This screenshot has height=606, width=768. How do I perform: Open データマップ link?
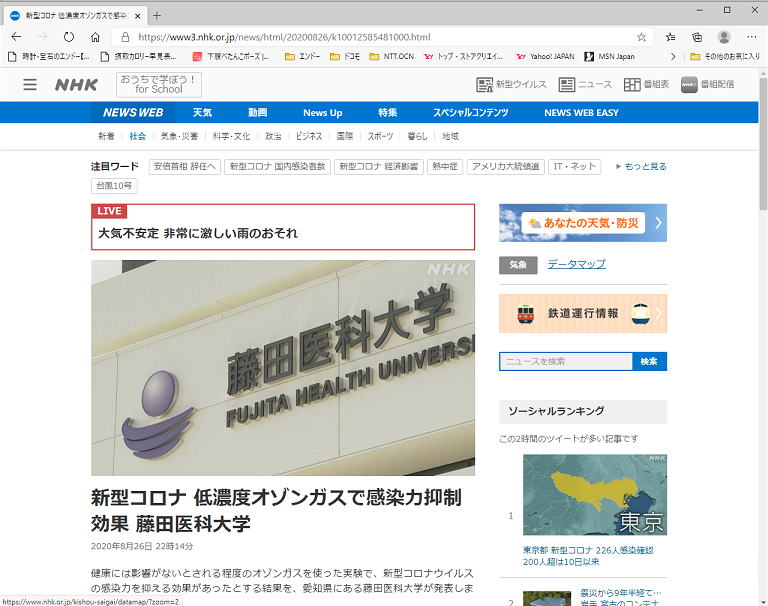point(576,264)
